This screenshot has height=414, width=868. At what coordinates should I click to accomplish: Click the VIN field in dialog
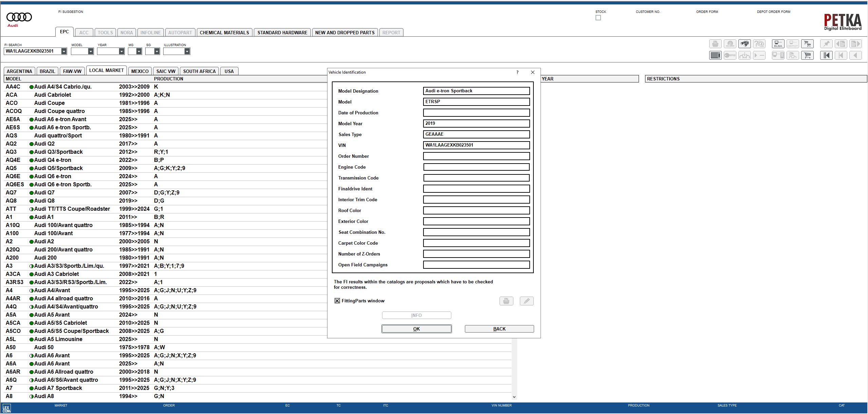coord(476,145)
